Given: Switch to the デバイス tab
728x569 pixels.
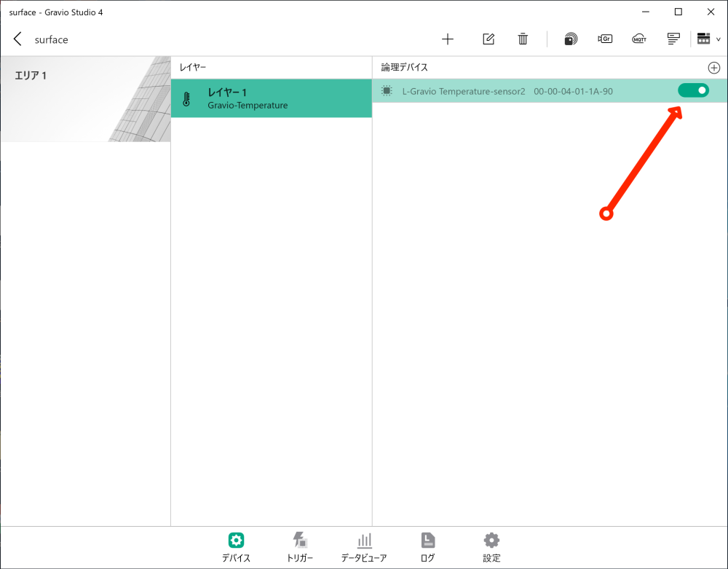Looking at the screenshot, I should point(236,547).
